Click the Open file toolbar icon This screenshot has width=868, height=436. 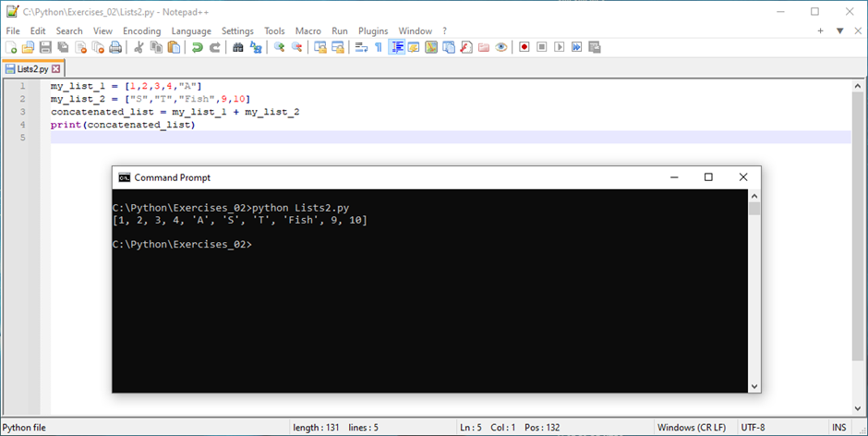[28, 48]
